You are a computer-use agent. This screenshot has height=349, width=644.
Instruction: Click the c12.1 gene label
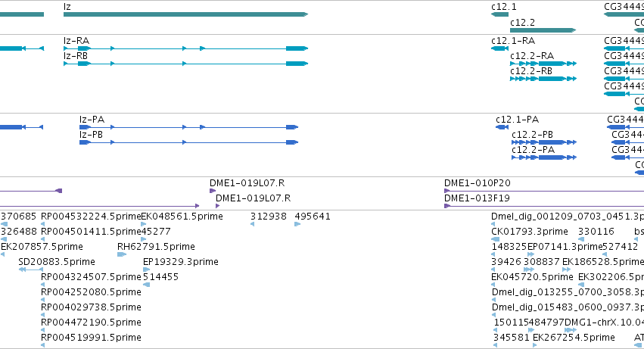coord(504,7)
